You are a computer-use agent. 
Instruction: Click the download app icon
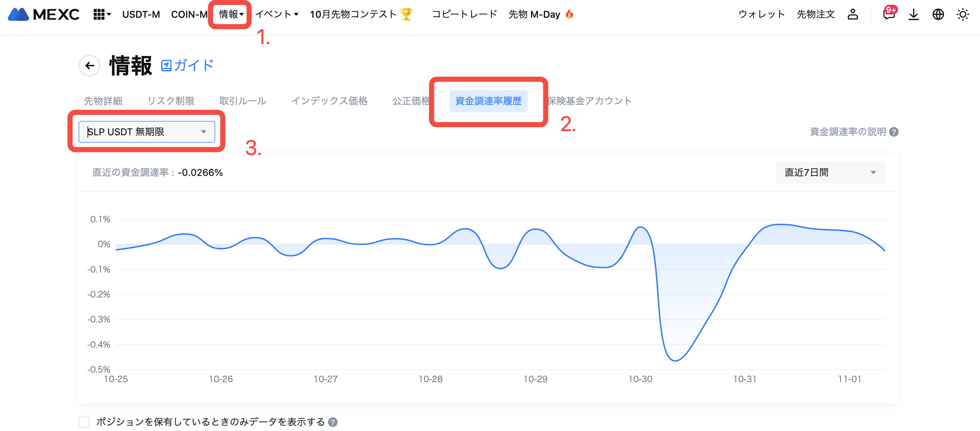click(913, 14)
